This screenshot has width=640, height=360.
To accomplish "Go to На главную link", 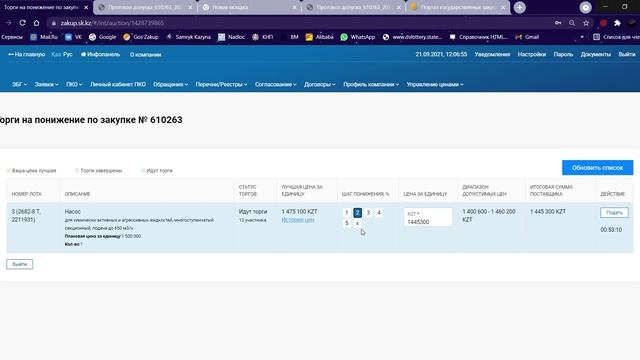I will click(27, 54).
